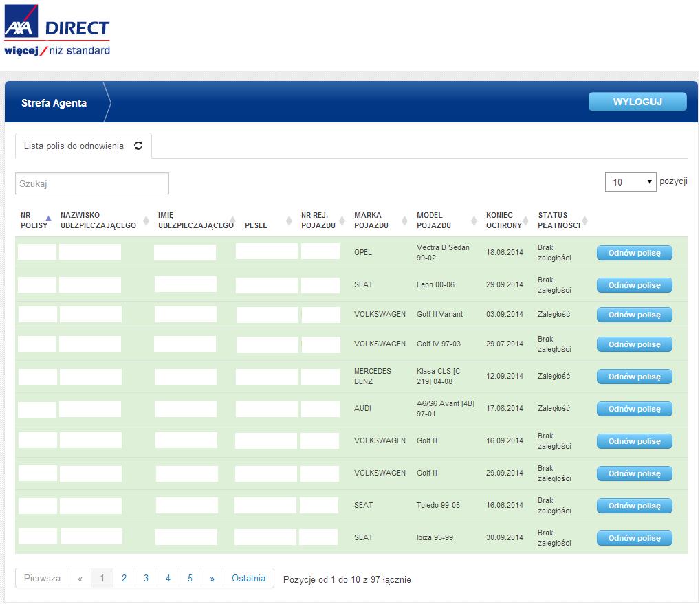Click Zaległość status in the AUDI row
Viewport: 700px width, 604px height.
[x=554, y=408]
